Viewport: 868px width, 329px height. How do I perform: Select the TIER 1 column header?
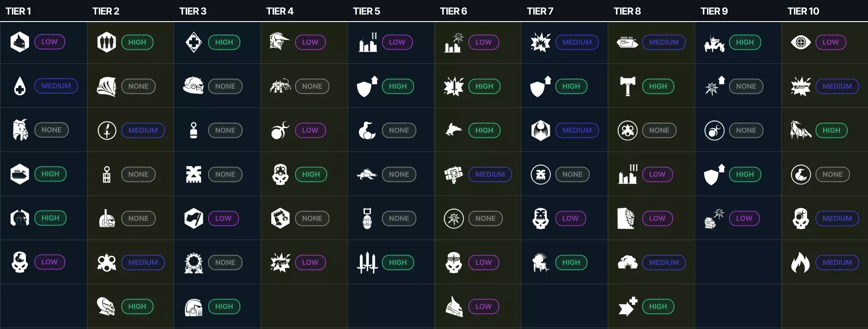pos(19,11)
